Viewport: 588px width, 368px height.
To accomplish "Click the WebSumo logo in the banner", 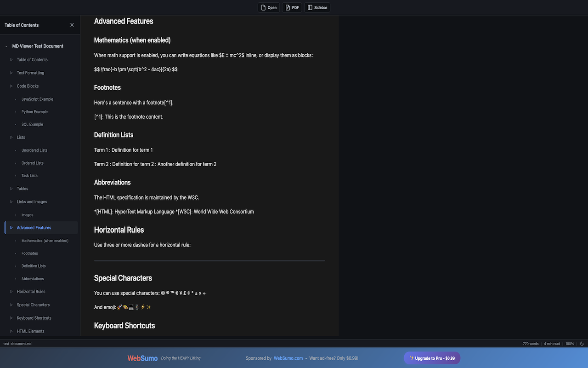I will [x=142, y=358].
